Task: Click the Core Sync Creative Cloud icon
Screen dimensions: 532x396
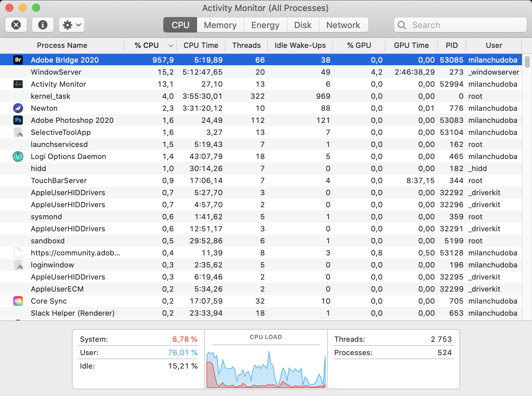Action: pyautogui.click(x=18, y=301)
